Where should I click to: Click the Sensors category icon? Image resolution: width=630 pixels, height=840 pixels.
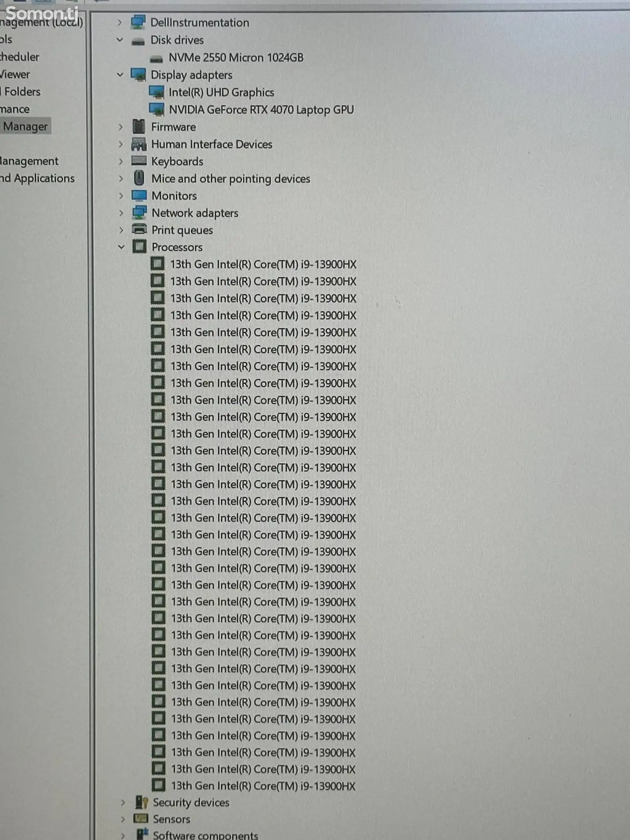tap(141, 819)
